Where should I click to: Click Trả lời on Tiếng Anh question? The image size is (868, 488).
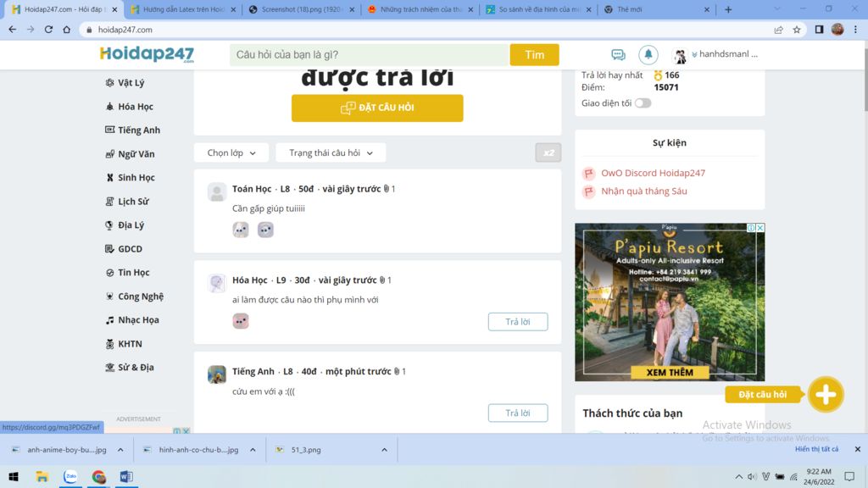[518, 413]
